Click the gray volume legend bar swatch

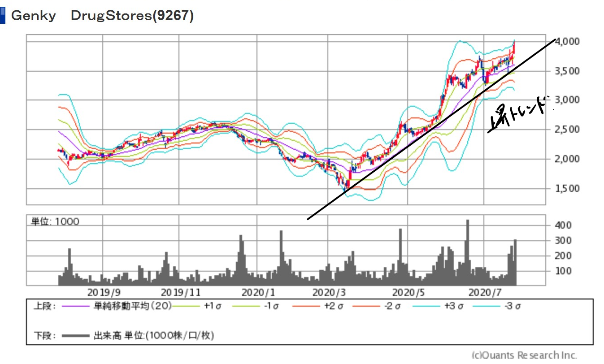(75, 335)
